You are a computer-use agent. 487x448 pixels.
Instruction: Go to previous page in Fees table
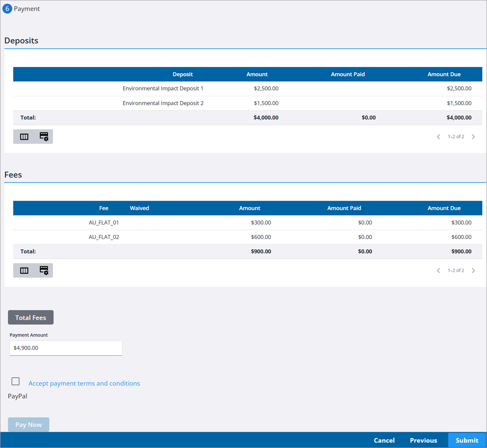coord(438,270)
